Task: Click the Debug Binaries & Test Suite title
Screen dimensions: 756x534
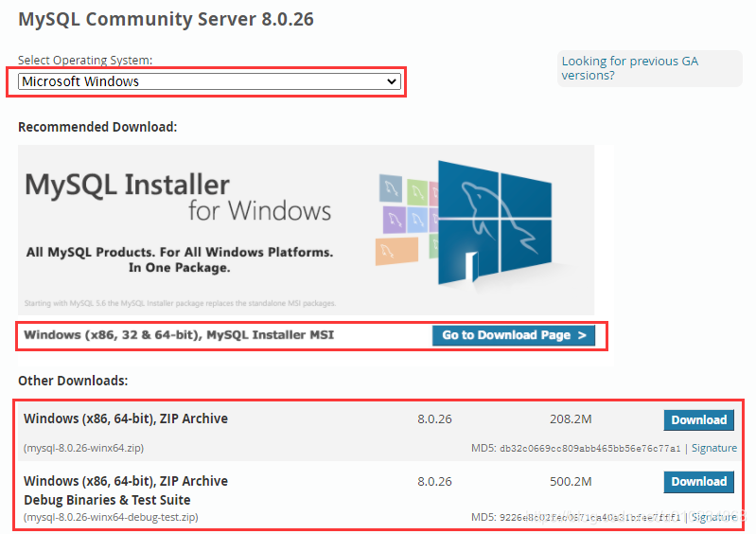Action: click(107, 500)
